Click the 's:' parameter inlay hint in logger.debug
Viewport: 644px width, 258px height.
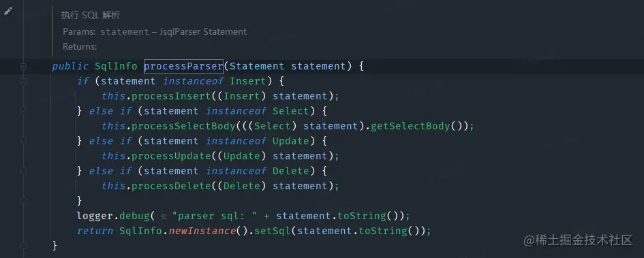[x=164, y=216]
